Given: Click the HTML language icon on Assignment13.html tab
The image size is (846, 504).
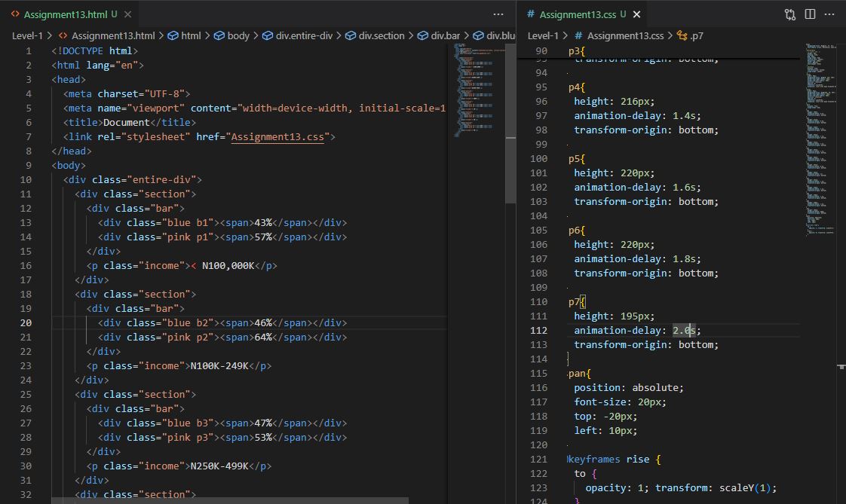Looking at the screenshot, I should 14,14.
